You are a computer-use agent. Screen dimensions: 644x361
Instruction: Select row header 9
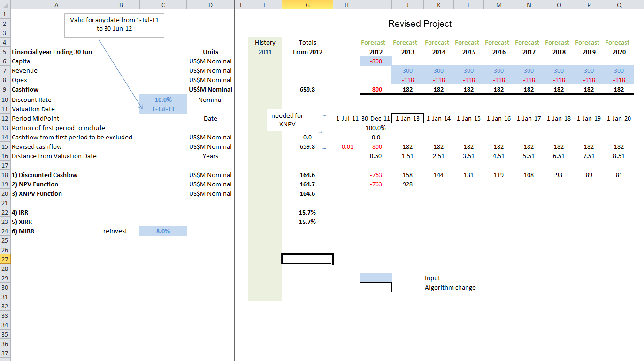pyautogui.click(x=5, y=89)
